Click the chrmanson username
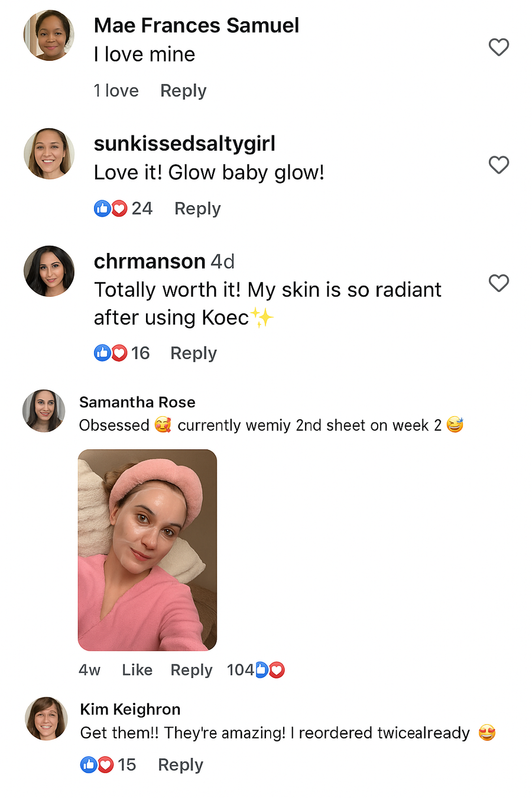This screenshot has height=798, width=532. (x=150, y=261)
